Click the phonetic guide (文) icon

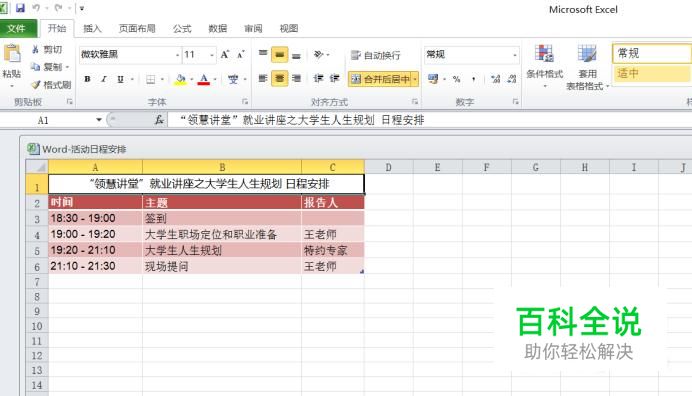(233, 79)
